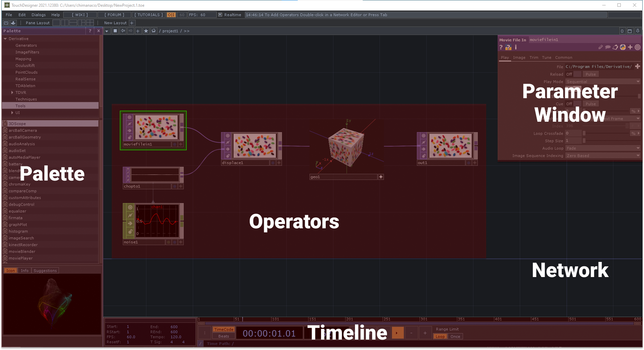This screenshot has width=644, height=350.
Task: Click the TUTORIALS link button
Action: [148, 15]
